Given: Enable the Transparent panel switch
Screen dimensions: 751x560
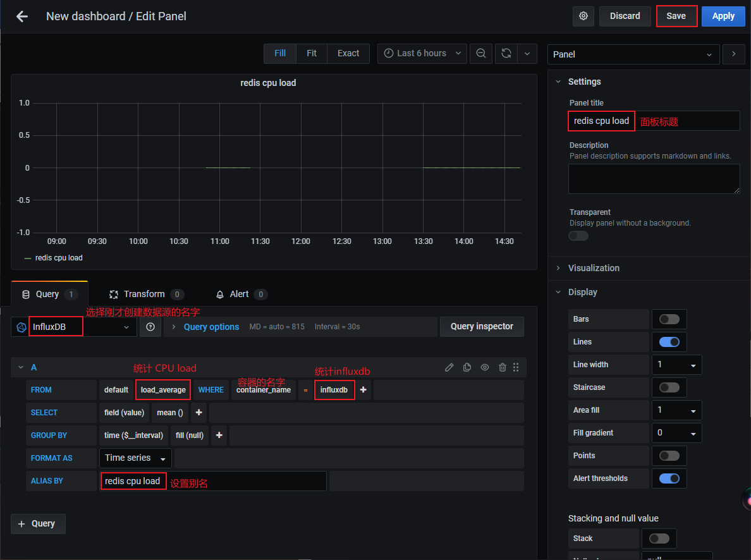Looking at the screenshot, I should click(578, 236).
